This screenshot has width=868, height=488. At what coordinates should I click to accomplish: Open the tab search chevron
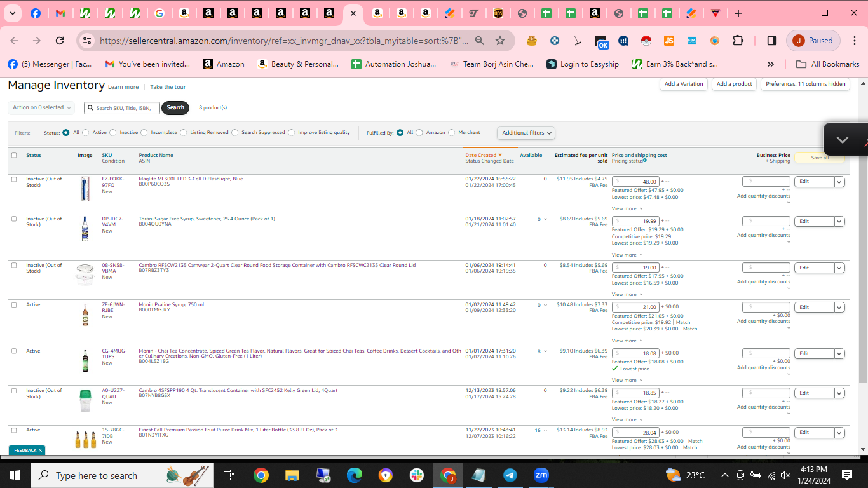pyautogui.click(x=13, y=13)
